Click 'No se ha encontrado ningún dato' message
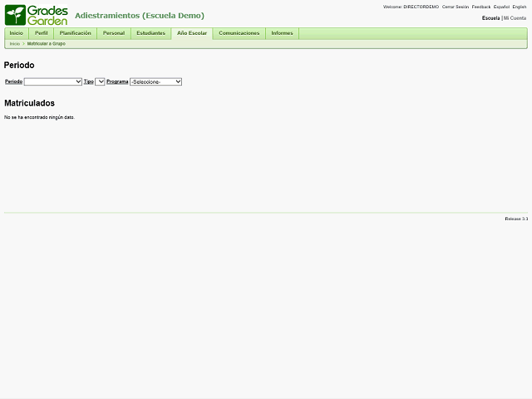The height and width of the screenshot is (399, 532). click(x=39, y=117)
